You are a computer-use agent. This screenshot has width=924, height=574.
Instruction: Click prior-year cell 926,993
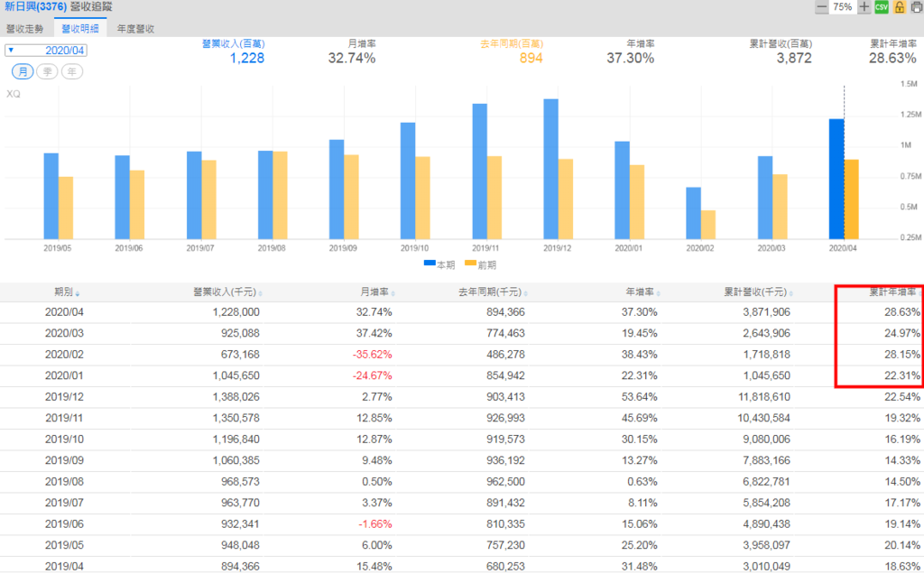505,419
